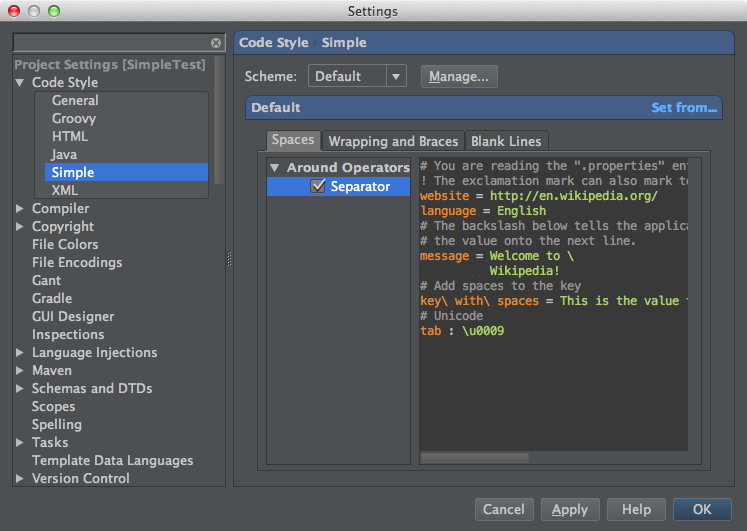Click the Cancel button

(503, 509)
